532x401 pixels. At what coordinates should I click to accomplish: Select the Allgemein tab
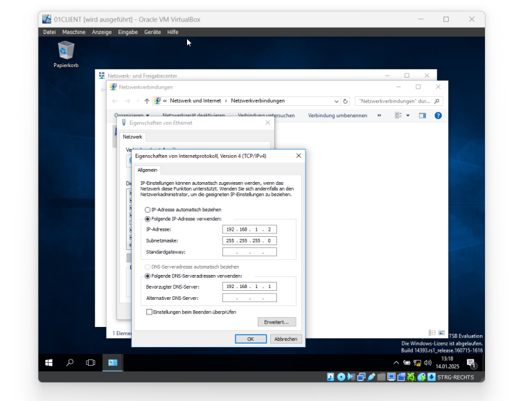pos(148,170)
